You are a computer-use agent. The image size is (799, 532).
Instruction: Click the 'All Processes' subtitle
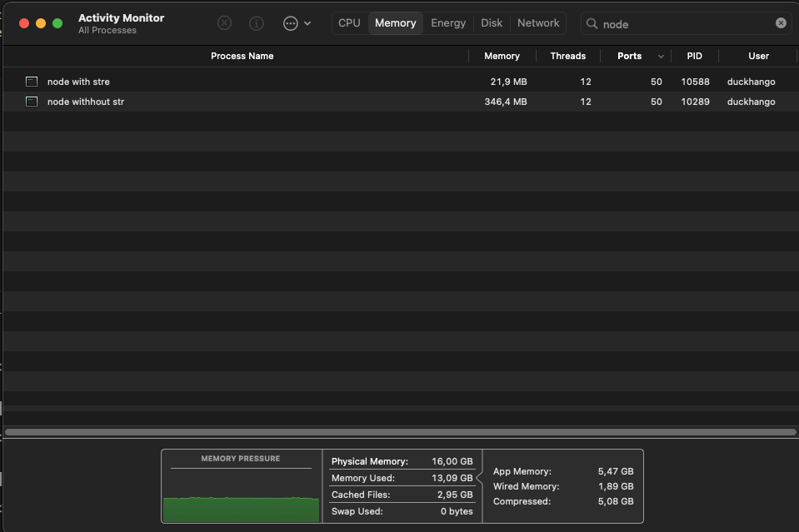click(107, 31)
